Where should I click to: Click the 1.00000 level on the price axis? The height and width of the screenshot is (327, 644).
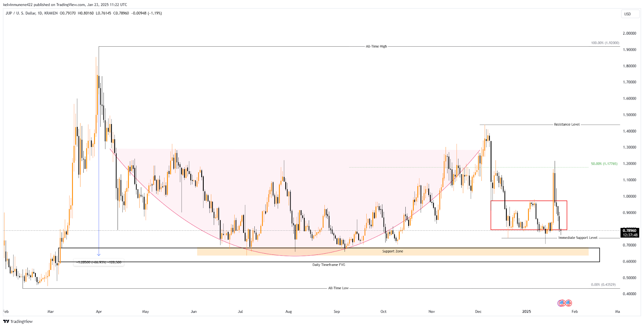point(629,197)
